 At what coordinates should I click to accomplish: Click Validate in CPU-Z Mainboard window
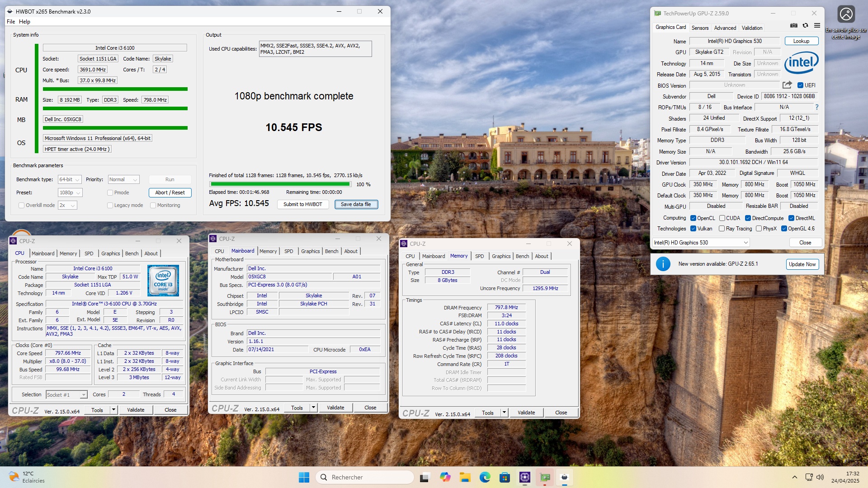pos(335,408)
